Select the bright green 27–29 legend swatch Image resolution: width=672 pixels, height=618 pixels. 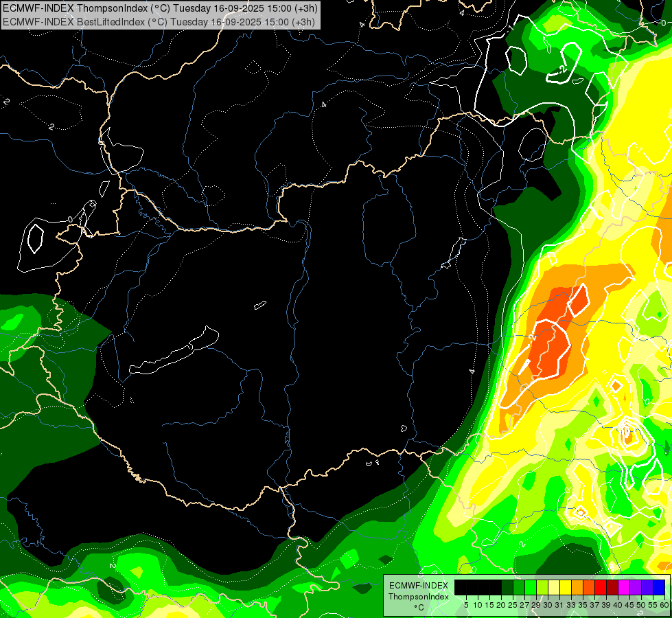(531, 587)
